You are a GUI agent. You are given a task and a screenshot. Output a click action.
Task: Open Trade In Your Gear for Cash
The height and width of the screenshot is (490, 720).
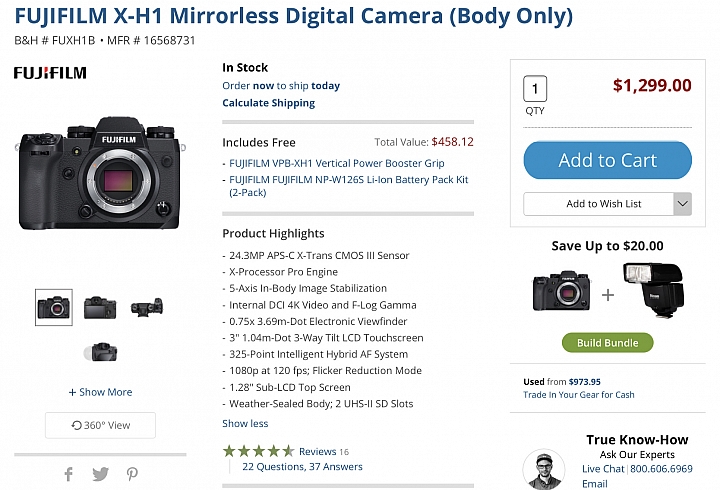click(579, 394)
